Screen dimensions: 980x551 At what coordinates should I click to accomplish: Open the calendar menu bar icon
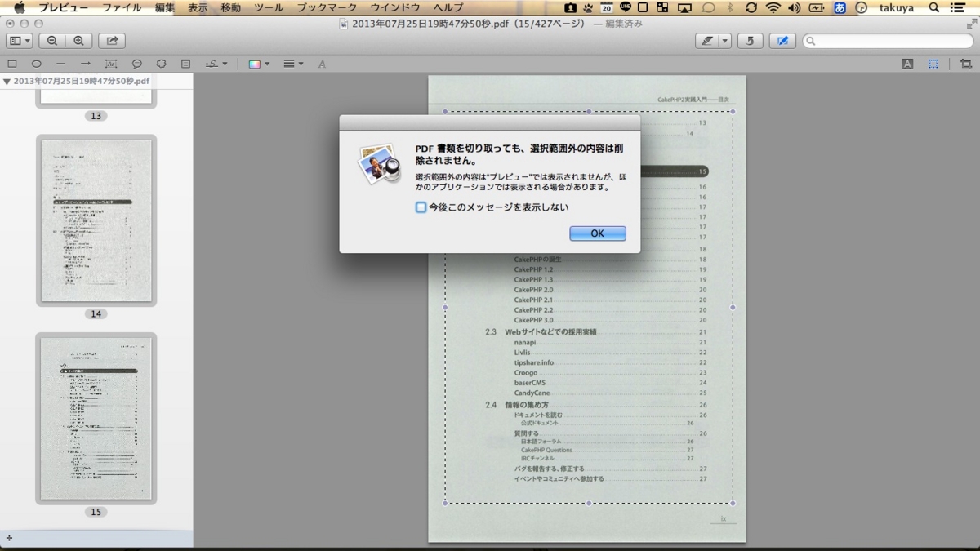click(607, 7)
